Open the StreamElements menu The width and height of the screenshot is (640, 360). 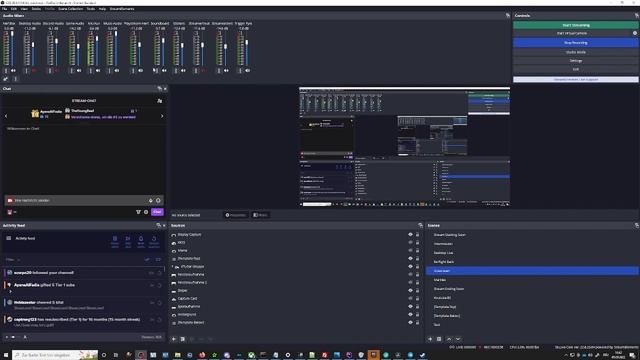[122, 9]
